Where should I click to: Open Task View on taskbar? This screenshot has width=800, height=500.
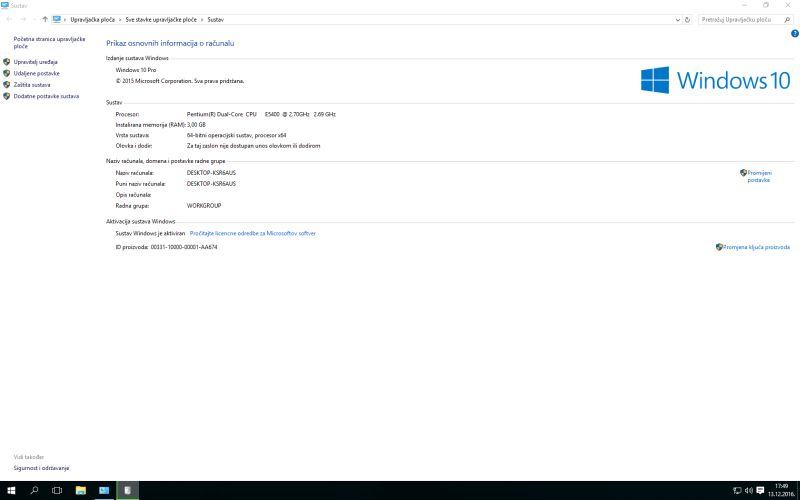coord(57,490)
